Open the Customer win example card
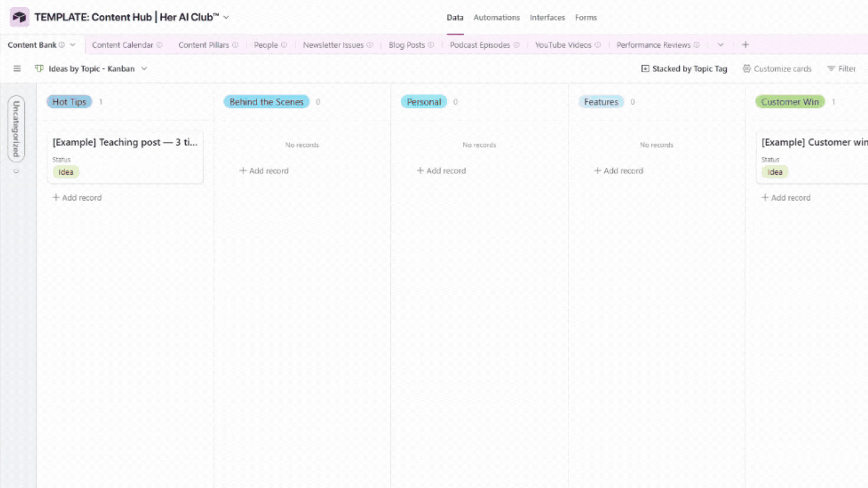 point(812,156)
